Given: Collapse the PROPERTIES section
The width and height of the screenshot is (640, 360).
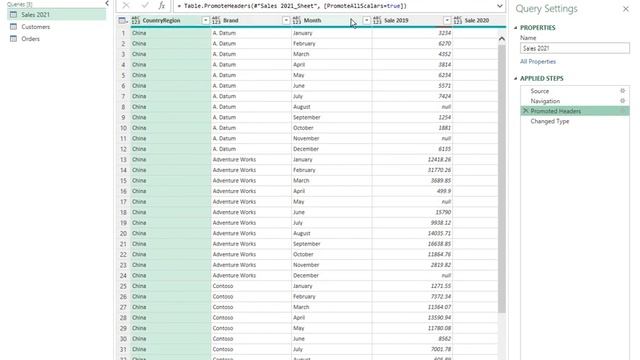Looking at the screenshot, I should pos(516,28).
